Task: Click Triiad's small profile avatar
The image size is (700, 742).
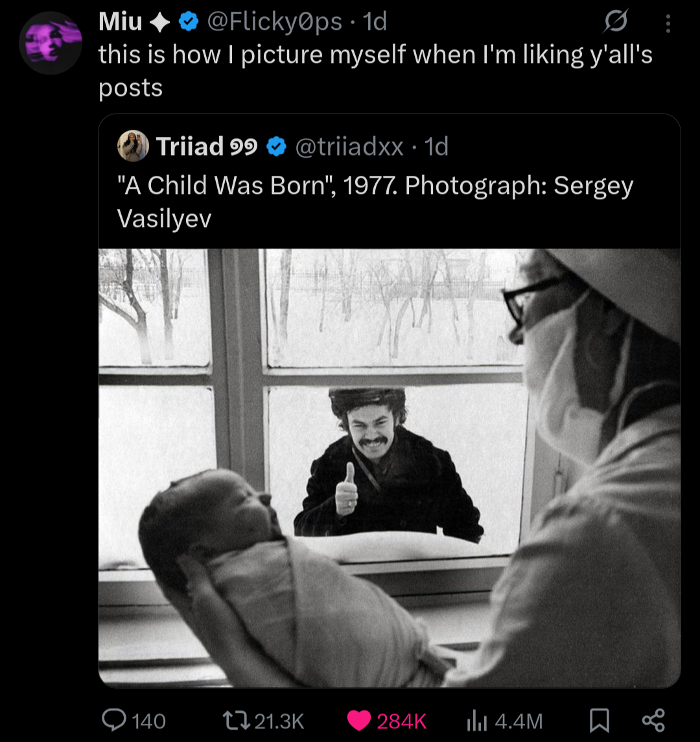Action: (x=133, y=147)
